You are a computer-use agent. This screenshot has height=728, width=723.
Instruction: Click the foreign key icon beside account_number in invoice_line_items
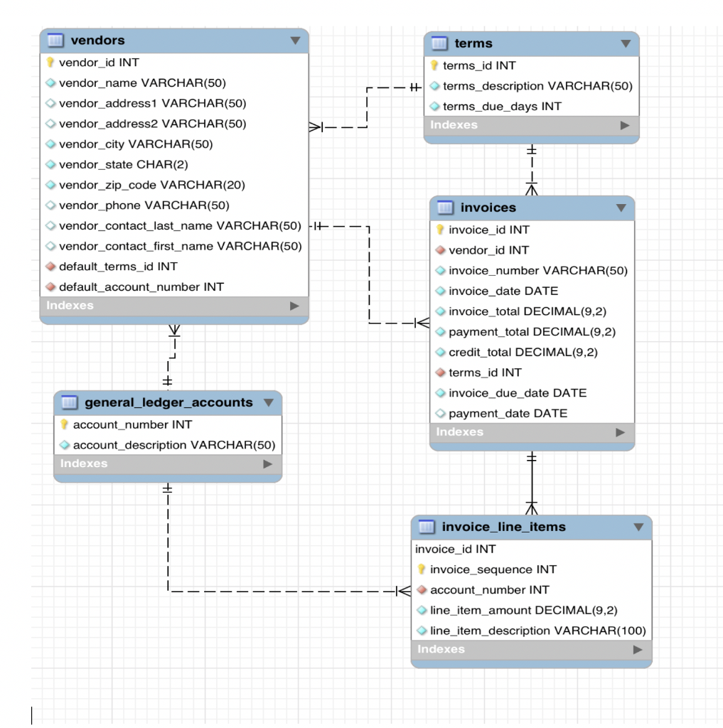point(421,590)
